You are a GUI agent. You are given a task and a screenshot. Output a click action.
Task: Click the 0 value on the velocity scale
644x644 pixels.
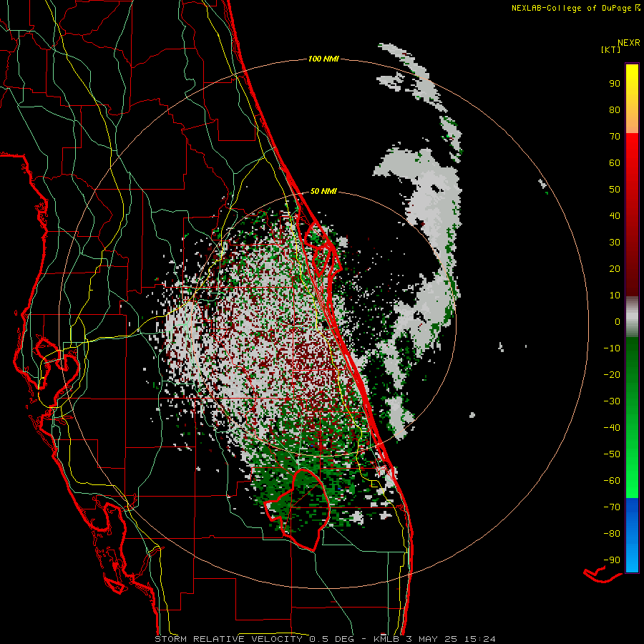(618, 321)
